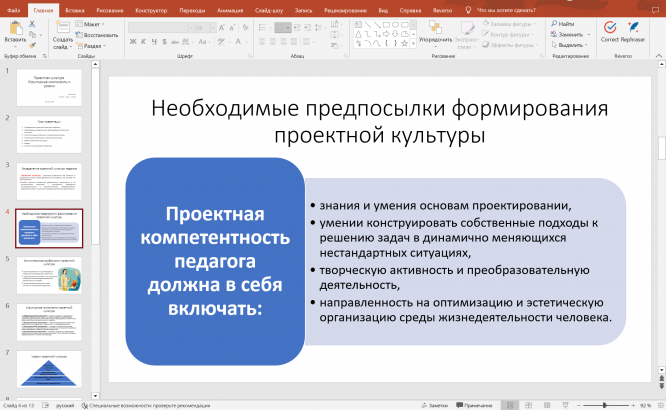666x410 pixels.
Task: Click the Correct icon in Reverso group
Action: pyautogui.click(x=609, y=28)
